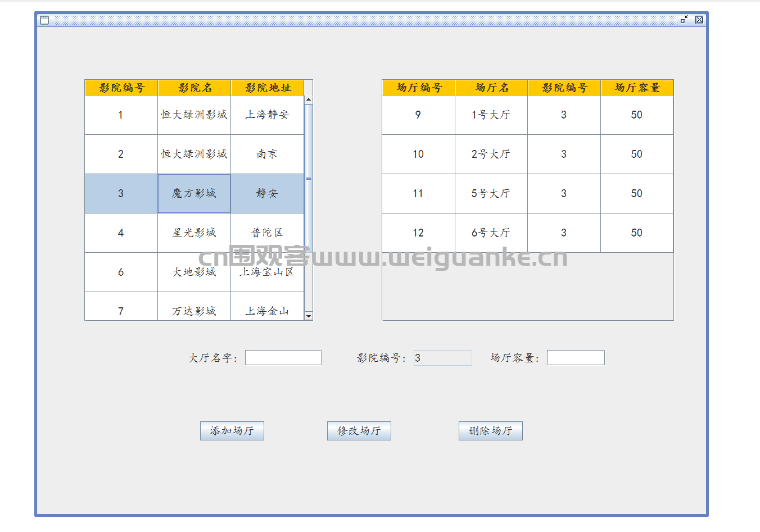The width and height of the screenshot is (760, 532).
Task: Click hall number 11 cell
Action: pyautogui.click(x=419, y=194)
